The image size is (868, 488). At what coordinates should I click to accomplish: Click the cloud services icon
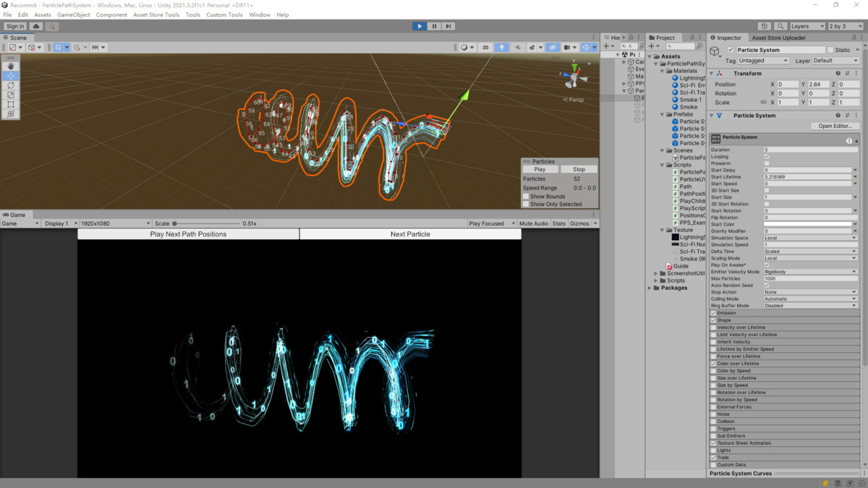pos(35,26)
